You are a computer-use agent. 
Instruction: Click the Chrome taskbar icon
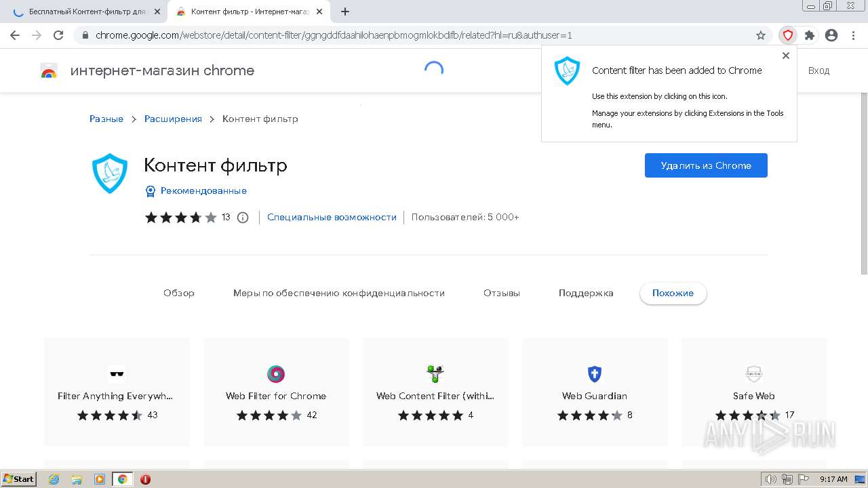tap(123, 479)
